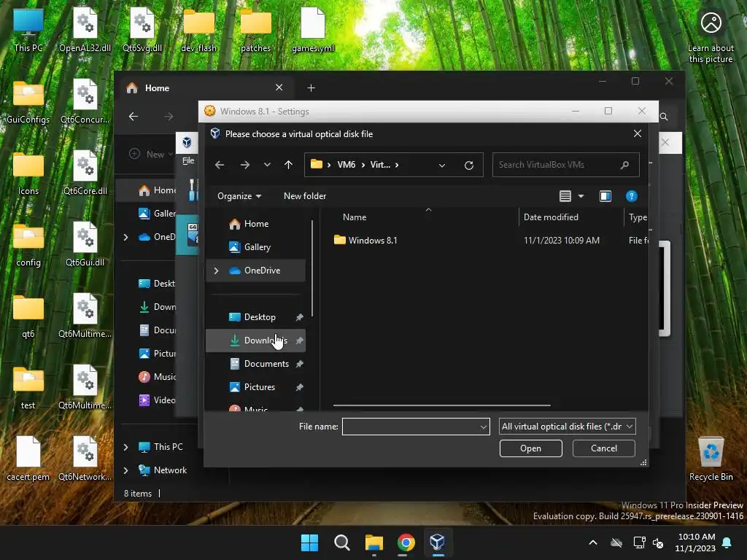
Task: Go forward in file dialog navigation
Action: click(x=245, y=165)
